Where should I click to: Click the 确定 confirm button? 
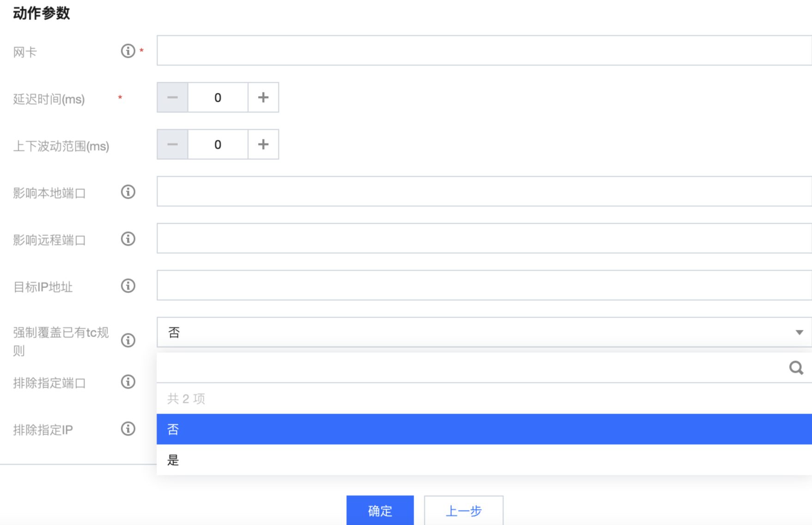point(380,510)
